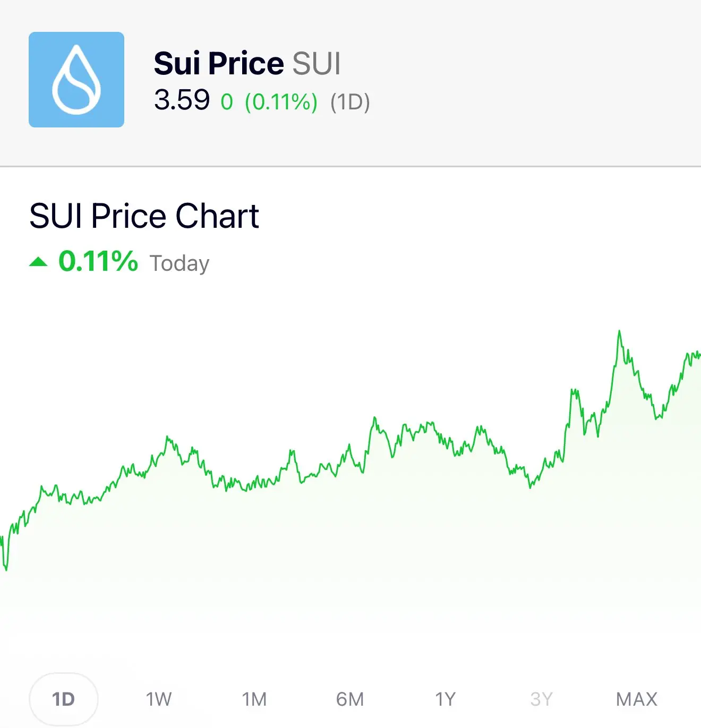The width and height of the screenshot is (701, 728).
Task: Click the green up-arrow triangle indicator
Action: tap(38, 261)
